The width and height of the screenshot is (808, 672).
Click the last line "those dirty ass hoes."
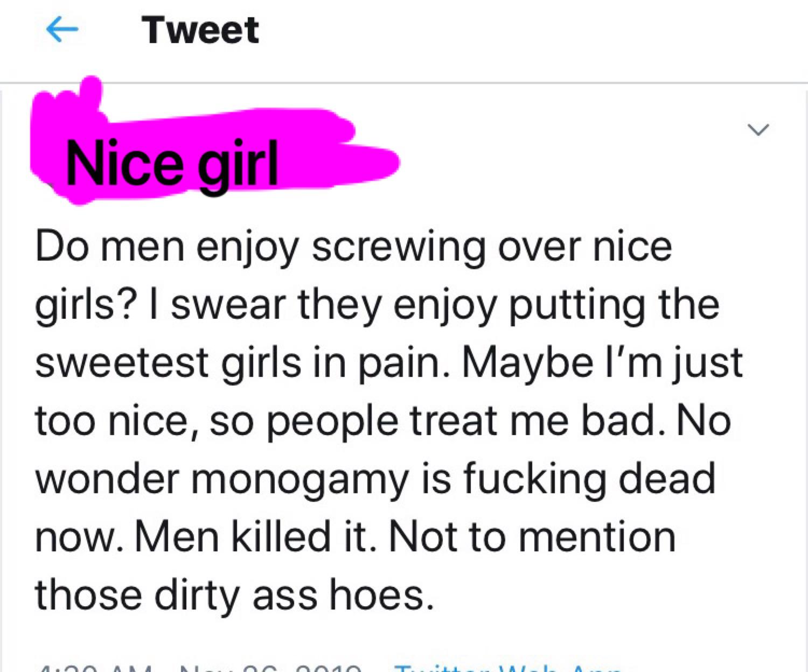point(234,595)
